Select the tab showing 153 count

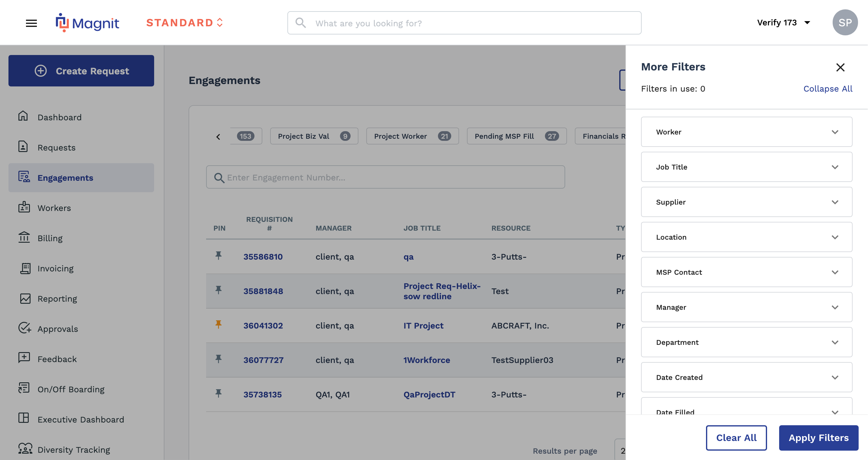(246, 136)
